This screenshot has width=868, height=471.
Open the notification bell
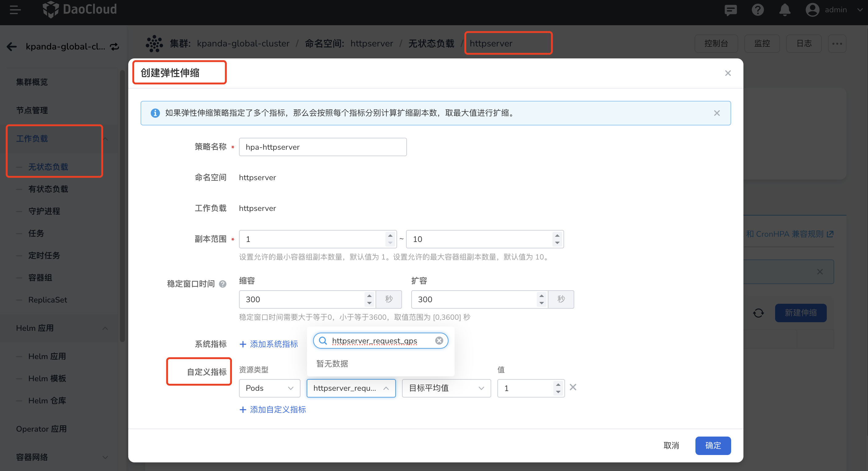tap(784, 10)
